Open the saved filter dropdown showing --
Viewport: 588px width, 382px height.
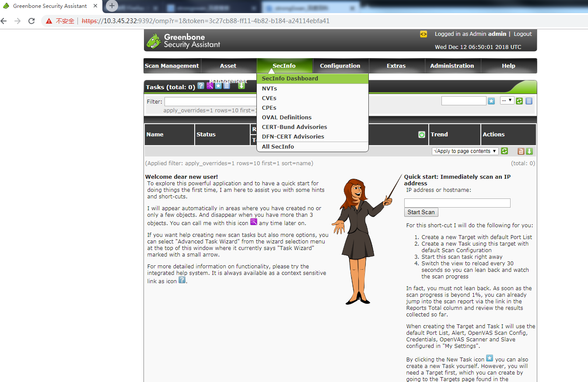pos(507,101)
